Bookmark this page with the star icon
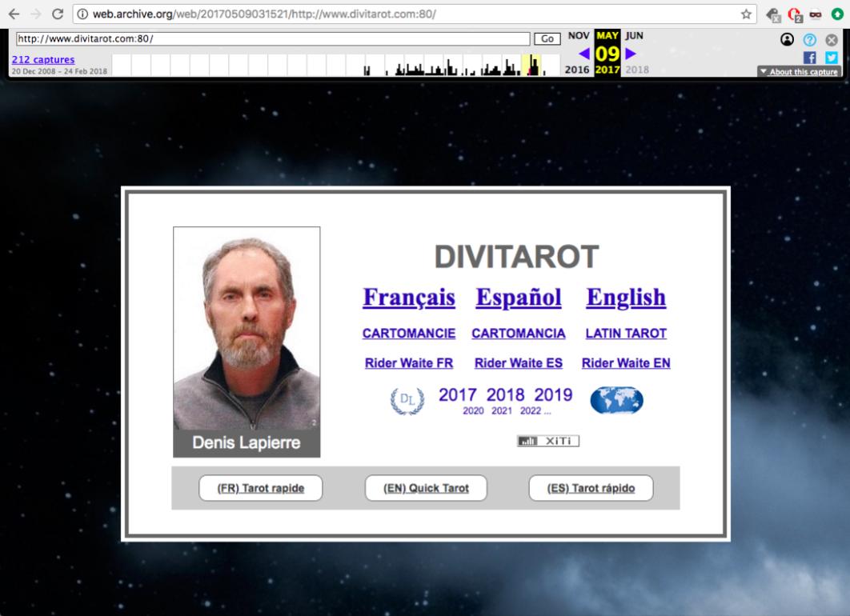The height and width of the screenshot is (616, 850). click(746, 14)
